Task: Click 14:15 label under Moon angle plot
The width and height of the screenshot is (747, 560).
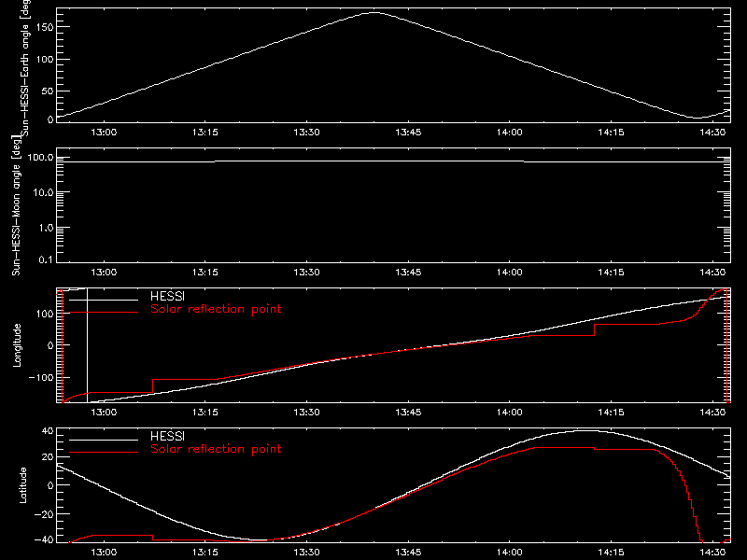Action: (612, 272)
